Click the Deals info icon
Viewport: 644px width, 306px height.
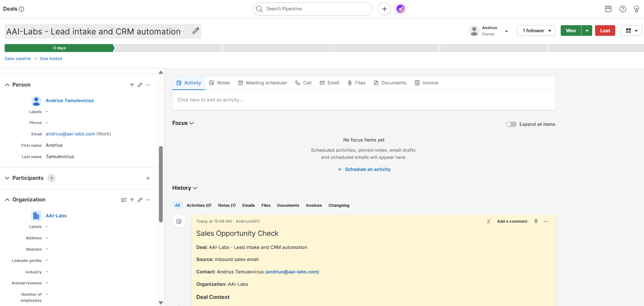point(22,9)
